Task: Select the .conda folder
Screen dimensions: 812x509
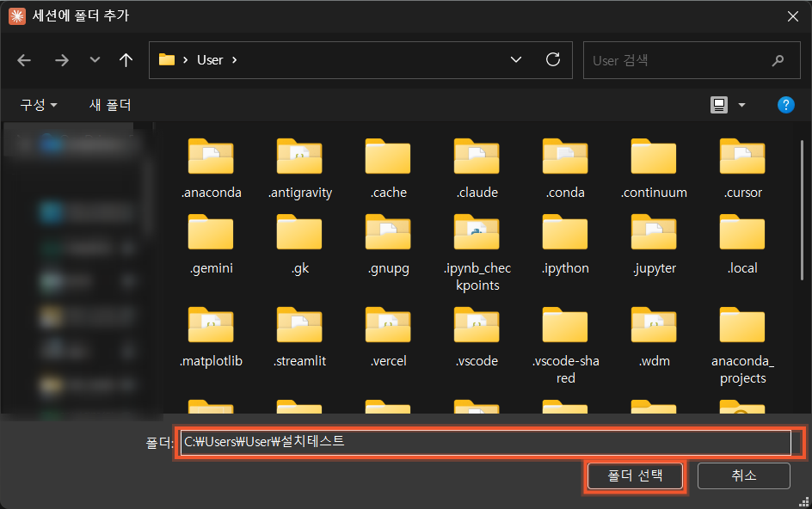Action: tap(565, 169)
